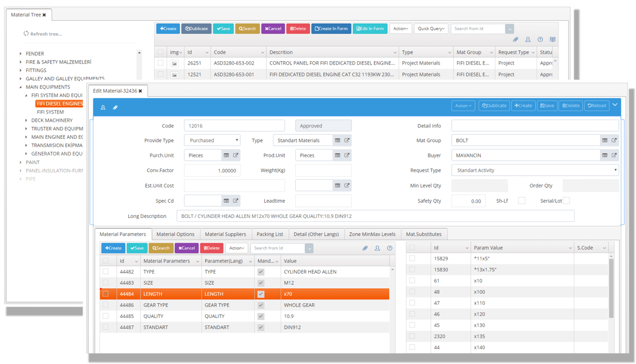The width and height of the screenshot is (636, 364).
Task: Click the Reload button in the Edit Material header
Action: (x=597, y=106)
